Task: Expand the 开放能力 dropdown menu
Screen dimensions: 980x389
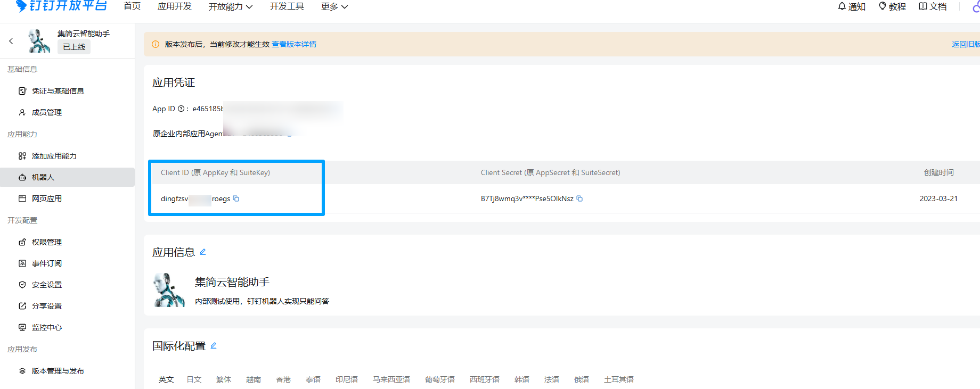Action: pyautogui.click(x=231, y=6)
